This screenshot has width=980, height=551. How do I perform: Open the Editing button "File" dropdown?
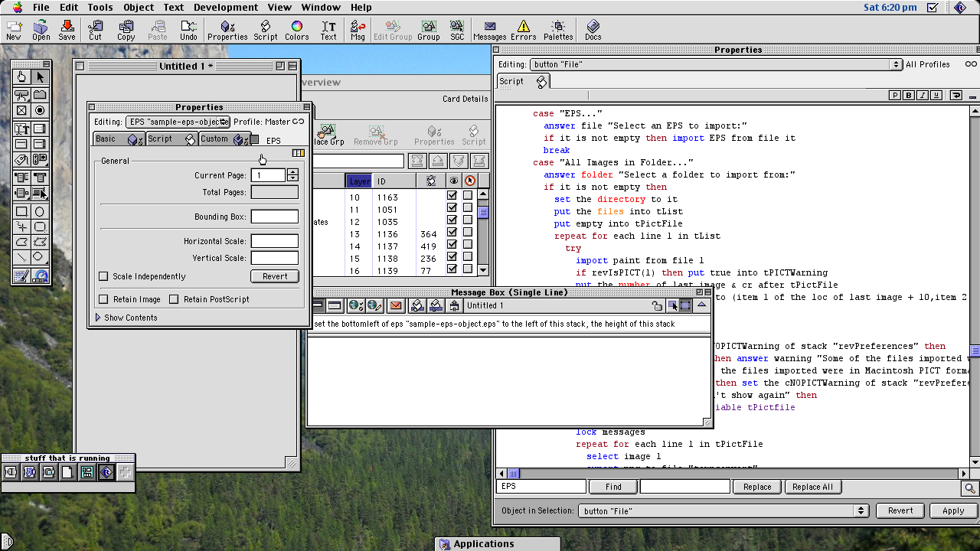coord(716,65)
